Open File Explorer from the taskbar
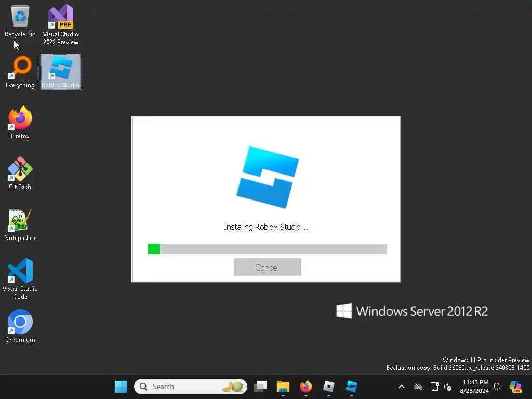 click(x=283, y=387)
